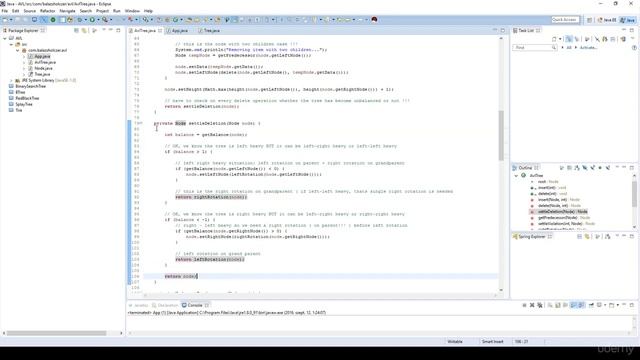Click New Task icon in Task List
Viewport: 640px width, 360px height.
pyautogui.click(x=554, y=39)
